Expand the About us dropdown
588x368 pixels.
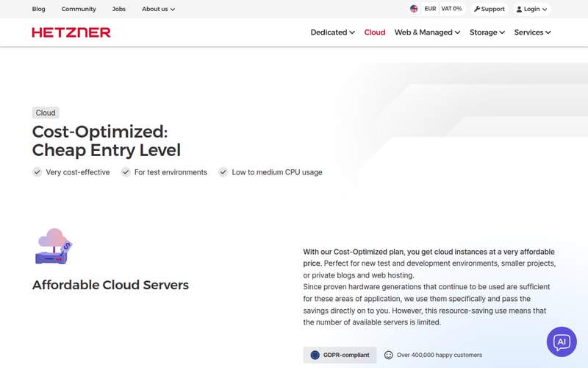click(158, 9)
